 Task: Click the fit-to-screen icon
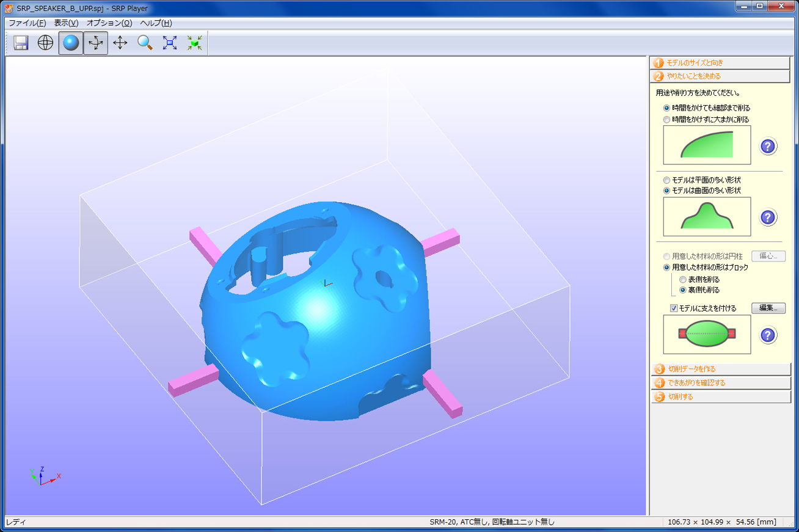pyautogui.click(x=170, y=43)
